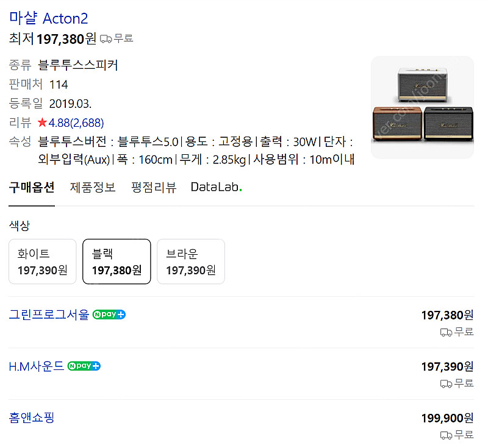Go to the 홈앤쇼핑 seller link
Image resolution: width=488 pixels, height=448 pixels.
click(32, 418)
